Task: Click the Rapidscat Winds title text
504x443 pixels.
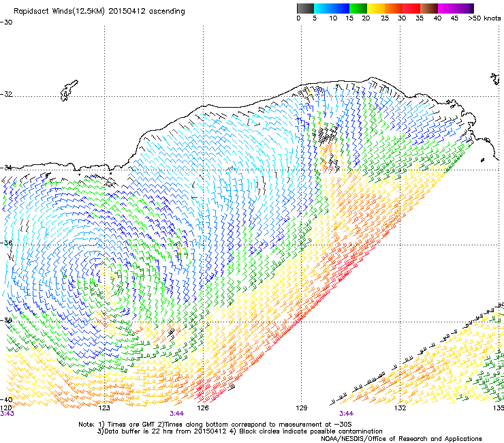Action: pos(99,12)
